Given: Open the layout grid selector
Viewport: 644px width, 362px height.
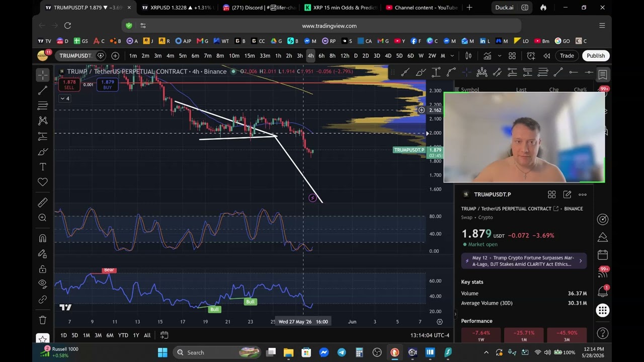Looking at the screenshot, I should [512, 56].
